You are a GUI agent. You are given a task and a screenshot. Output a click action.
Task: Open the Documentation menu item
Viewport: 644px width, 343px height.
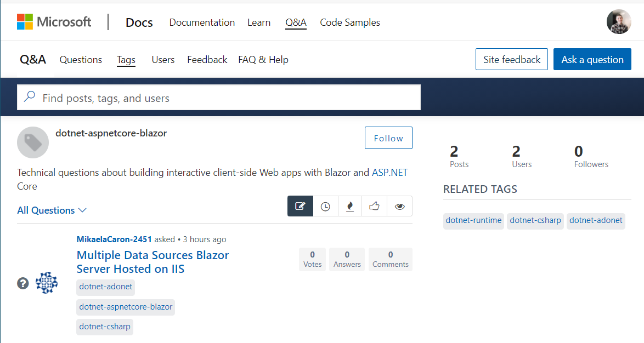click(x=202, y=22)
